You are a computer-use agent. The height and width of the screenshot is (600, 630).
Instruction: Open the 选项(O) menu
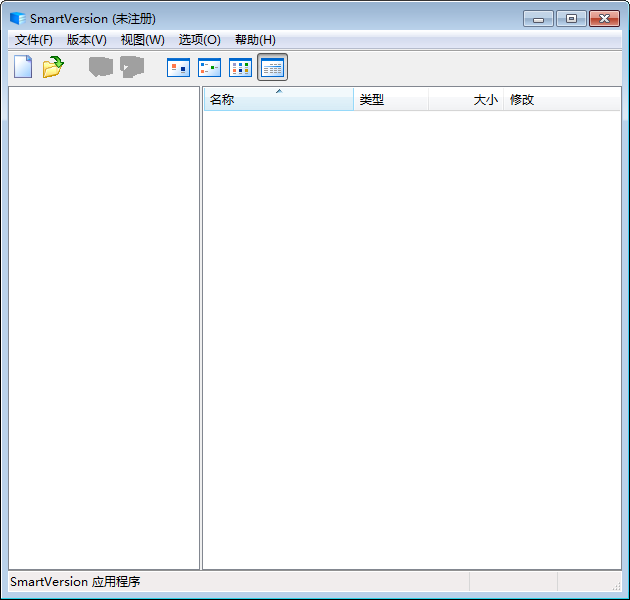[200, 40]
